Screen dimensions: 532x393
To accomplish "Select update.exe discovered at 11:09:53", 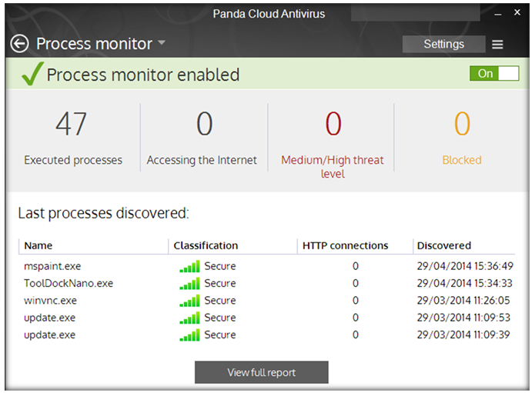I will click(267, 318).
